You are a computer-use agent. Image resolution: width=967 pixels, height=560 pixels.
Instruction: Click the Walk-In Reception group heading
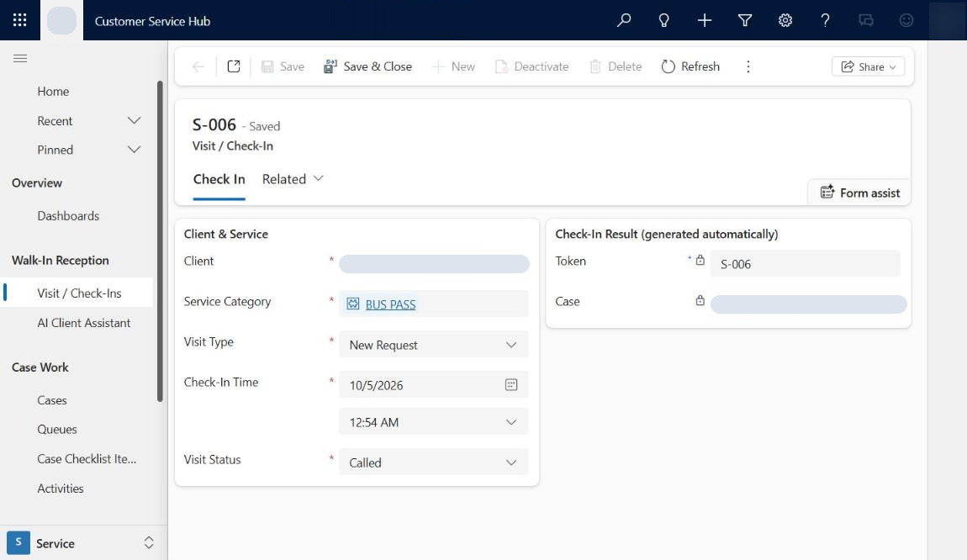[x=61, y=261]
